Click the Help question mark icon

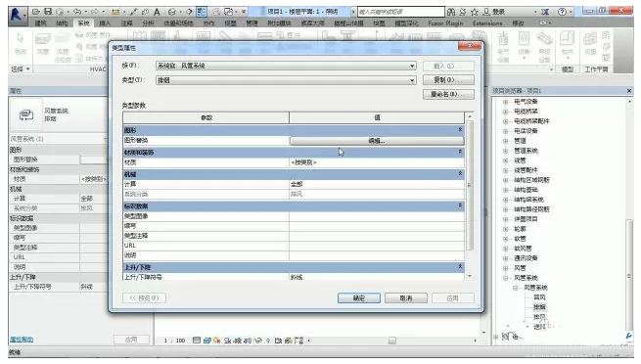click(x=562, y=12)
